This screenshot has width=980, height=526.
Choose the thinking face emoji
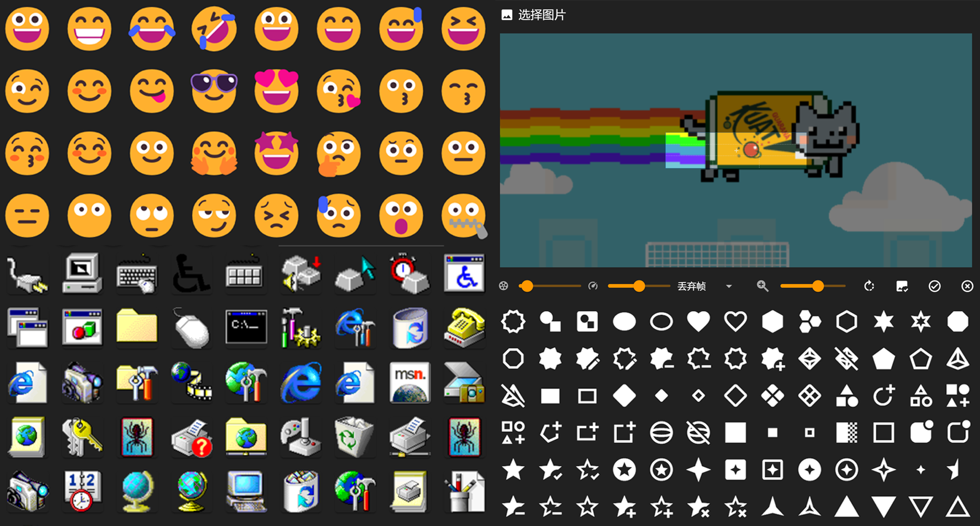(x=338, y=153)
